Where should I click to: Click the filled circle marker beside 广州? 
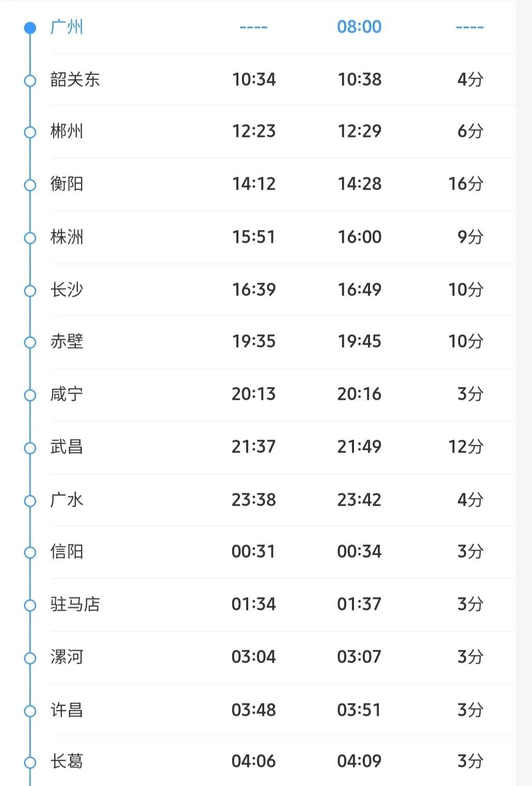point(30,27)
